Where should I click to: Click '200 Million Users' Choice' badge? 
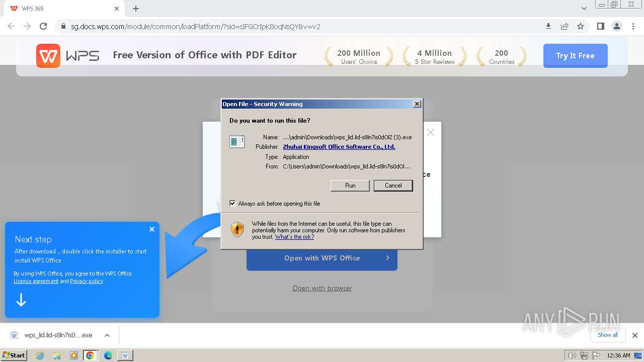(x=359, y=56)
